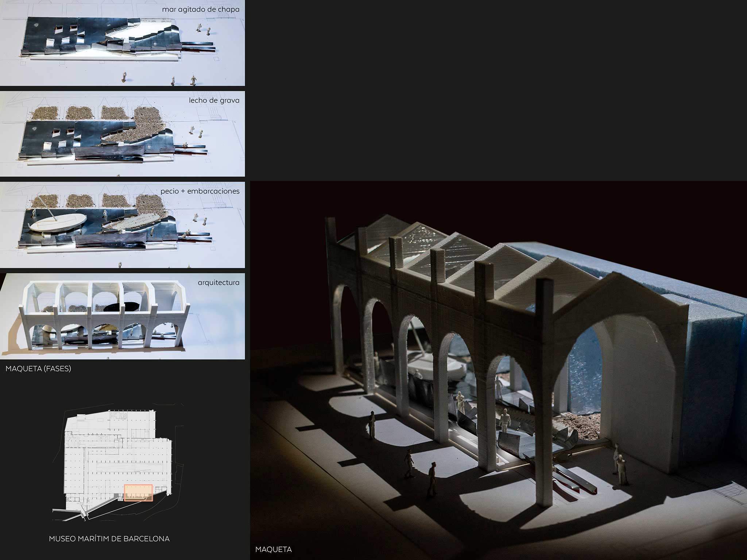Open the large arched maqueta photo

coord(498,370)
